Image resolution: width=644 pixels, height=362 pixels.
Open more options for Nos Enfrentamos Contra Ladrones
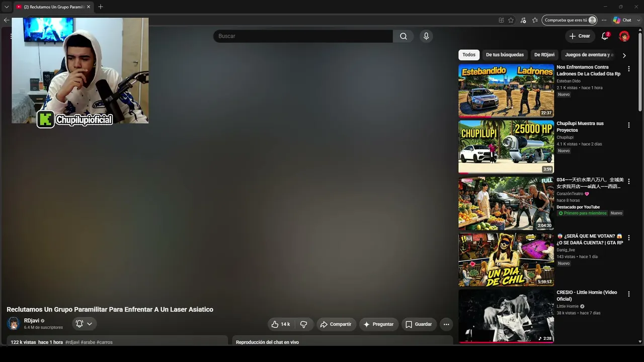628,69
